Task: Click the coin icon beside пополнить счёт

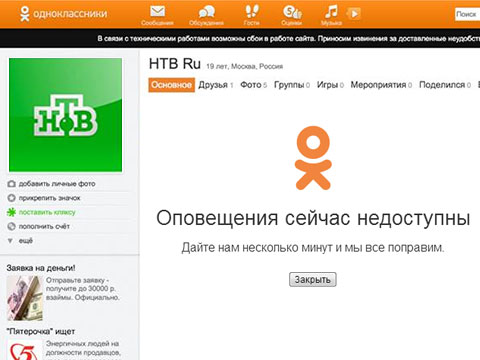Action: click(11, 227)
